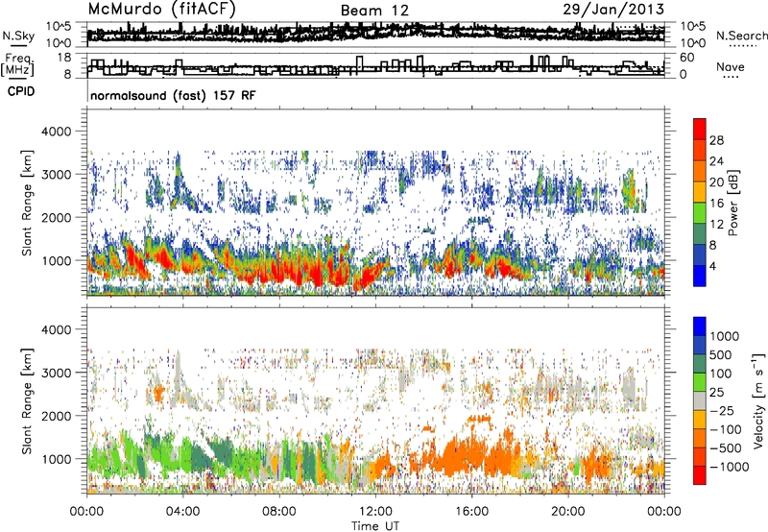The height and width of the screenshot is (532, 768).
Task: Click the 'Time UT' axis title
Action: [x=375, y=526]
